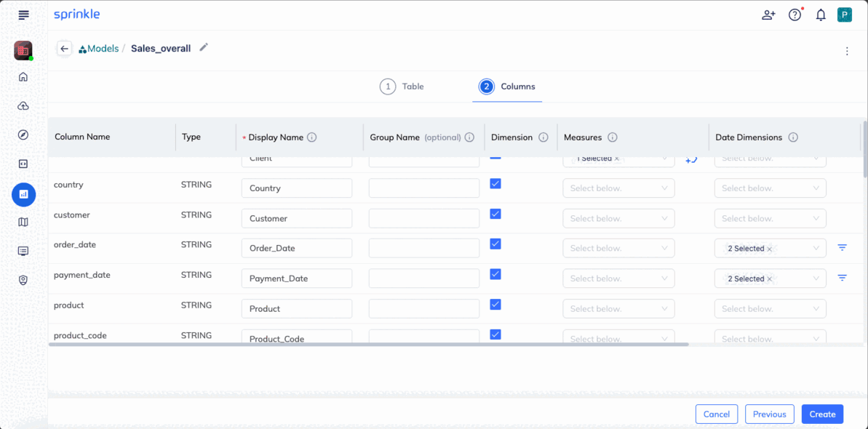The width and height of the screenshot is (868, 429).
Task: Click the vertical table scrollbar
Action: click(865, 148)
